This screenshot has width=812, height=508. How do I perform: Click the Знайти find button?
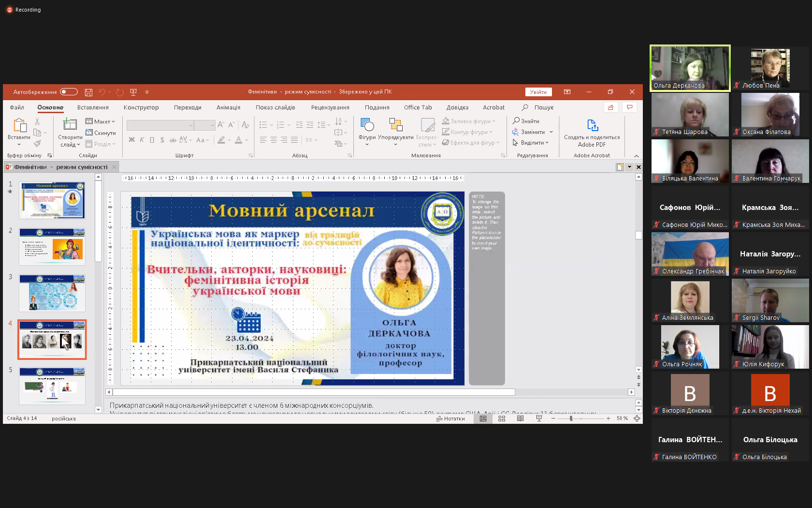point(526,121)
